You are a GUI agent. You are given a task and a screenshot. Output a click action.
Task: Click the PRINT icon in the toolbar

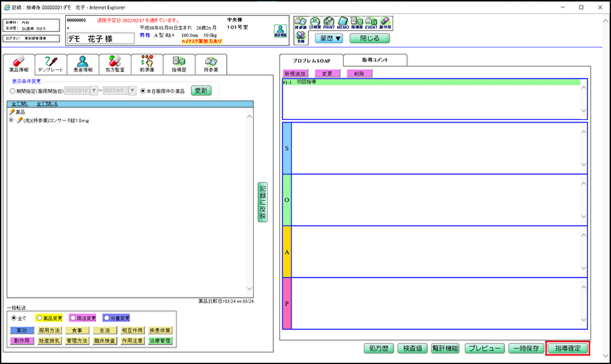pyautogui.click(x=329, y=21)
